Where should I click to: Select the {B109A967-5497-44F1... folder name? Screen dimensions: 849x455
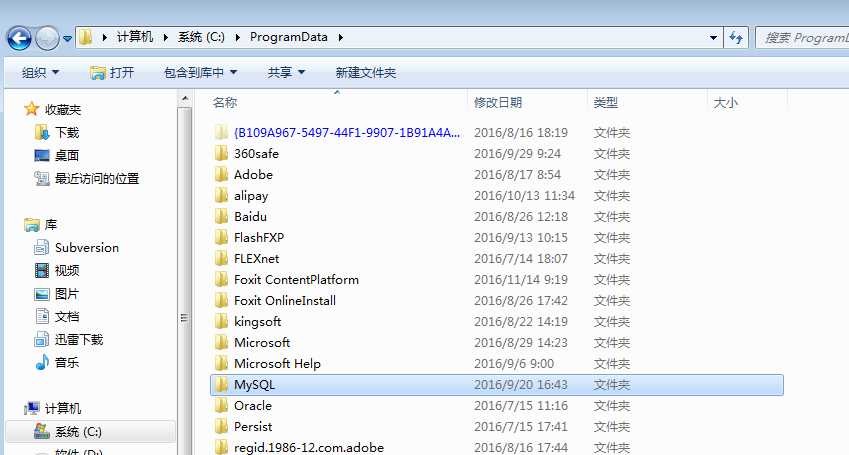pos(347,133)
